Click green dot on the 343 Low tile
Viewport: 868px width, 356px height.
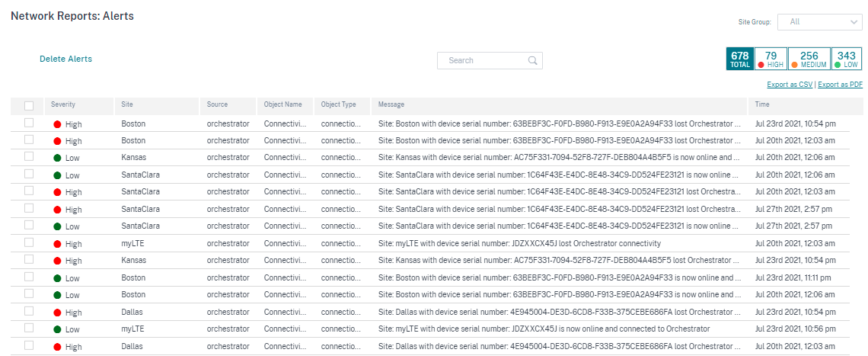838,65
